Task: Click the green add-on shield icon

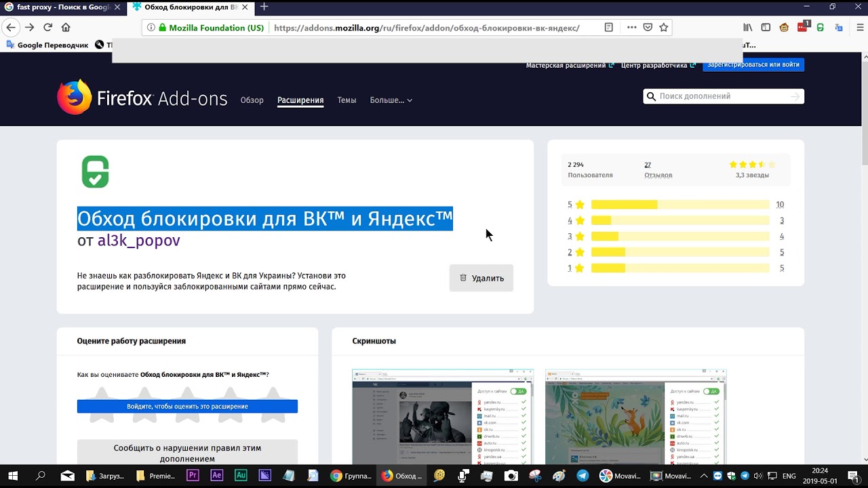Action: click(95, 171)
